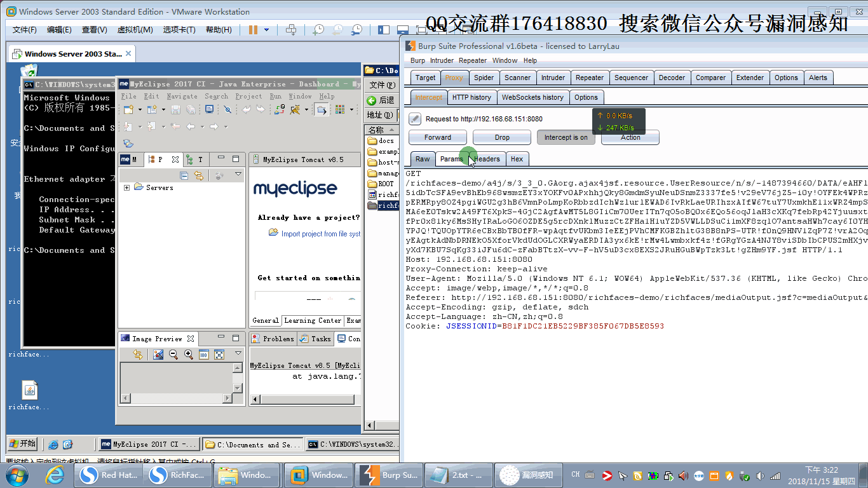Select the ROOT folder in Explorer window

click(x=381, y=184)
